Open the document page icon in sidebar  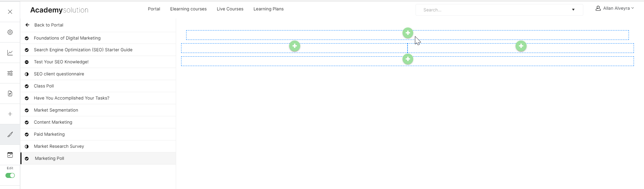coord(10,93)
